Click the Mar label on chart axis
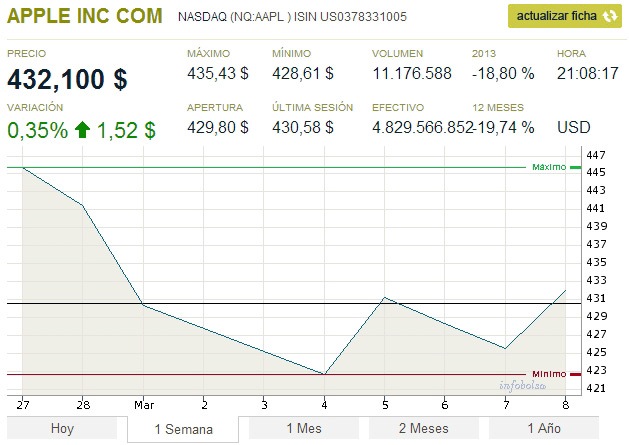 [x=144, y=405]
